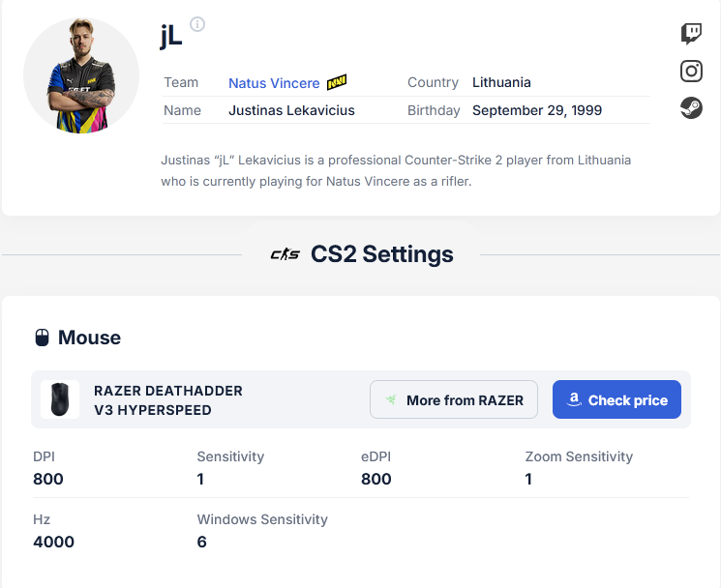Click the Amazon icon in Check price
Screen dimensions: 721x588
[x=574, y=399]
